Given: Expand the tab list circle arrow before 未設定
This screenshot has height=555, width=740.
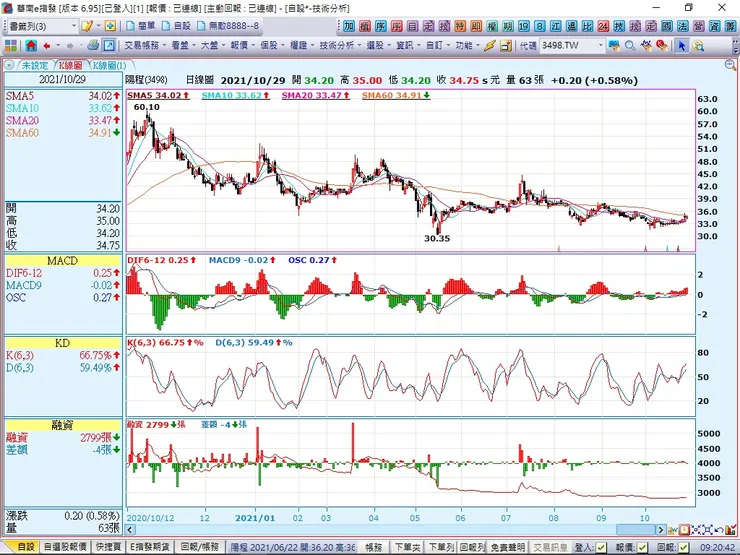Looking at the screenshot, I should (x=9, y=65).
